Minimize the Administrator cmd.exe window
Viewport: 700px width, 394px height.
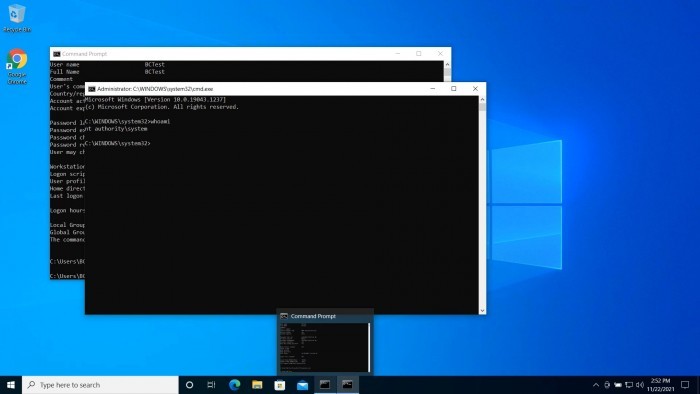433,88
